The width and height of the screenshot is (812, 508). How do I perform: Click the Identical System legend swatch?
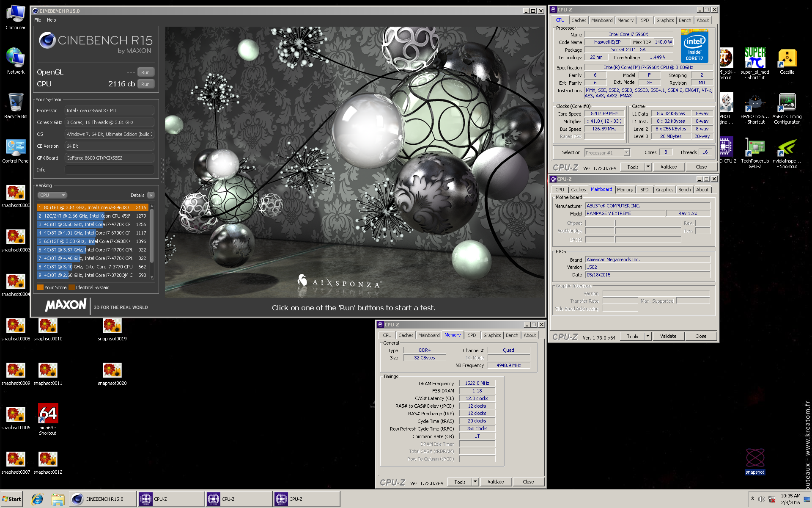click(x=72, y=287)
